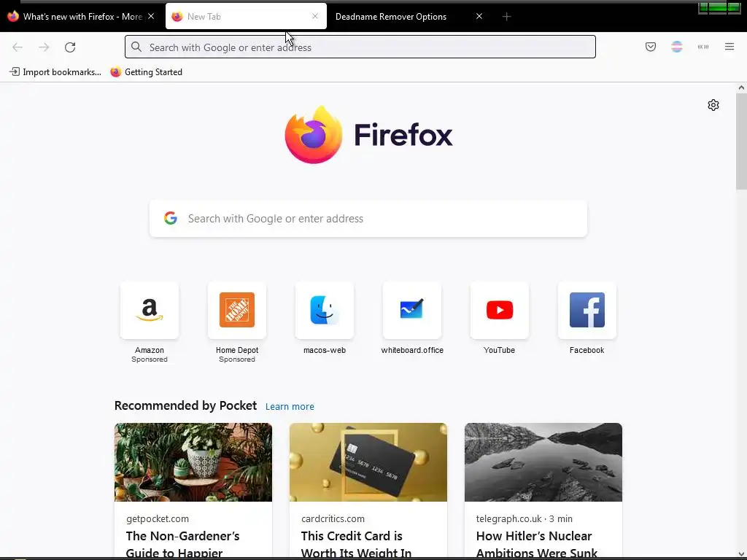Screen dimensions: 747x560
Task: Click the Recommended by Pocket heading
Action: pos(185,405)
